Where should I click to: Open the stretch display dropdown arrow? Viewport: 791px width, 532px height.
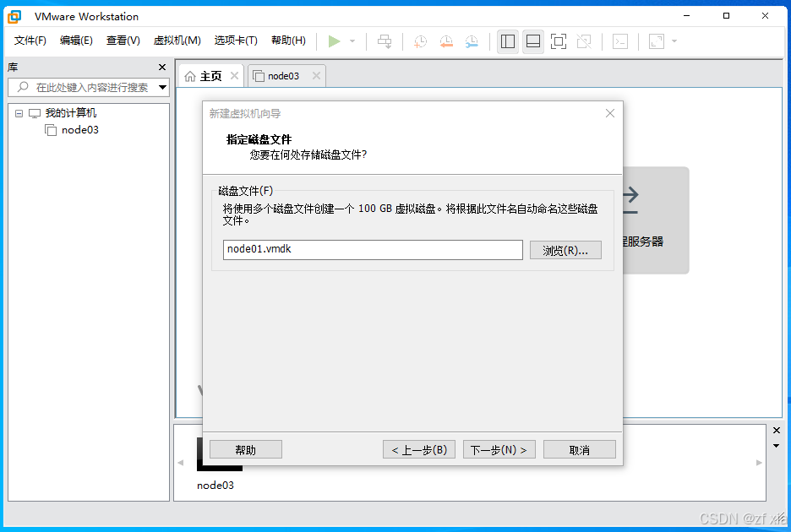tap(674, 41)
